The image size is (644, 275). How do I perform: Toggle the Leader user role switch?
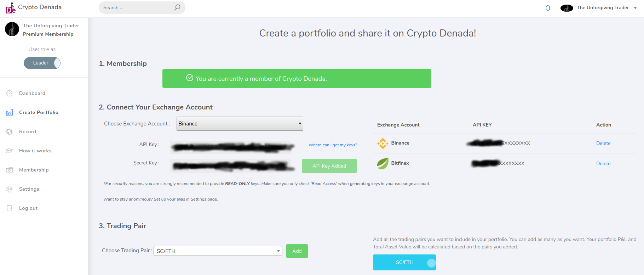coord(42,63)
